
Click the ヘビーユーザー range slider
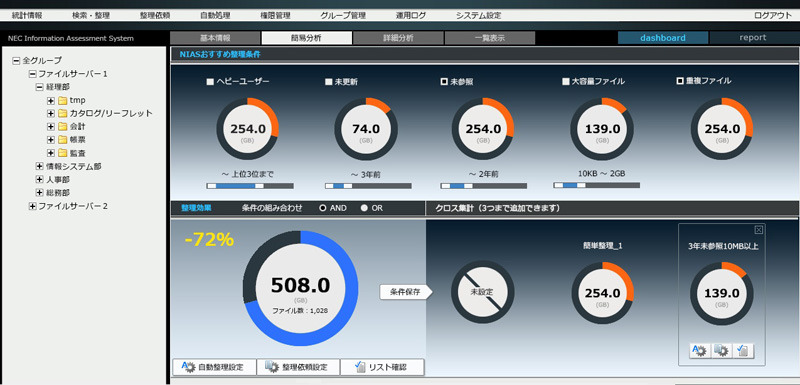[x=250, y=186]
